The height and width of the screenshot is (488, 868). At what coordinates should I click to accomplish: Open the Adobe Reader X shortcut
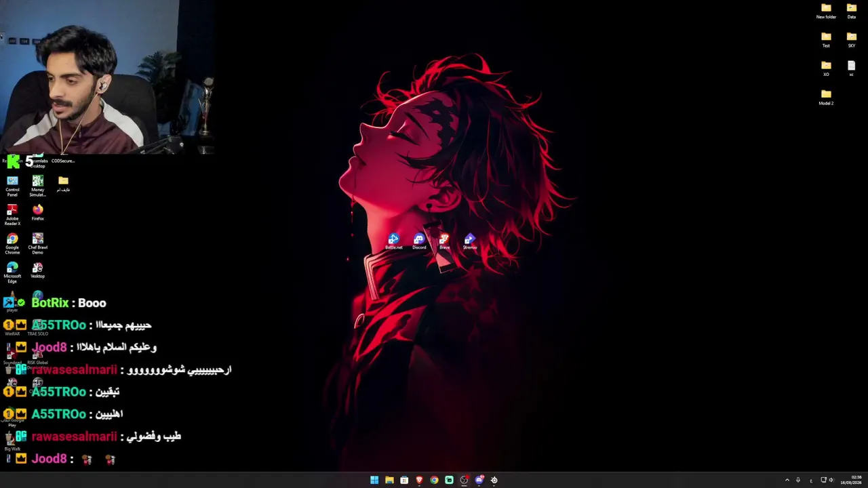[12, 215]
